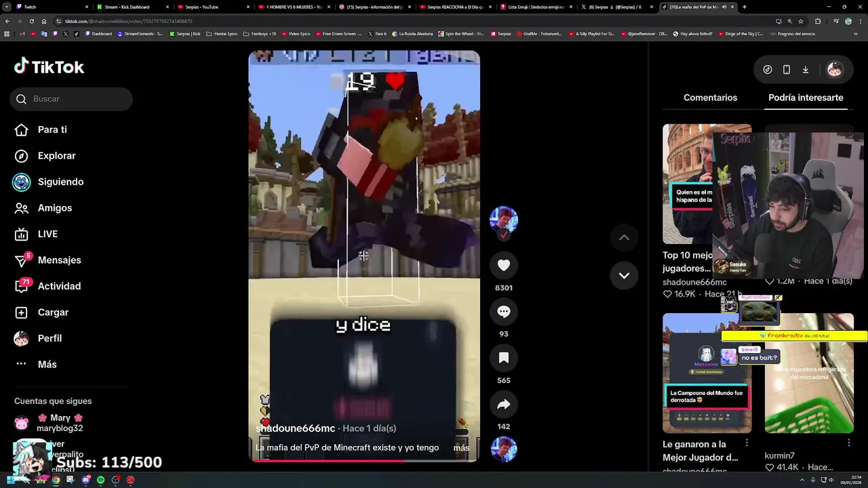The width and height of the screenshot is (868, 488).
Task: Click the phone app icon in header
Action: (x=787, y=69)
